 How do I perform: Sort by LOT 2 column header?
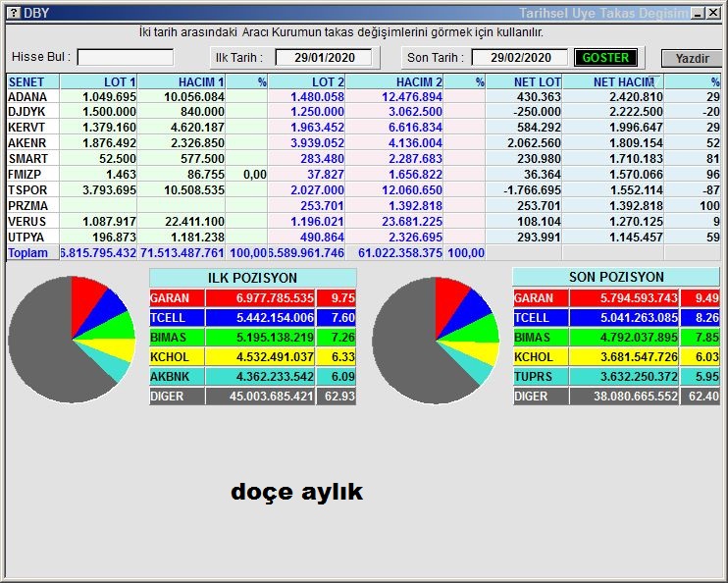point(306,81)
